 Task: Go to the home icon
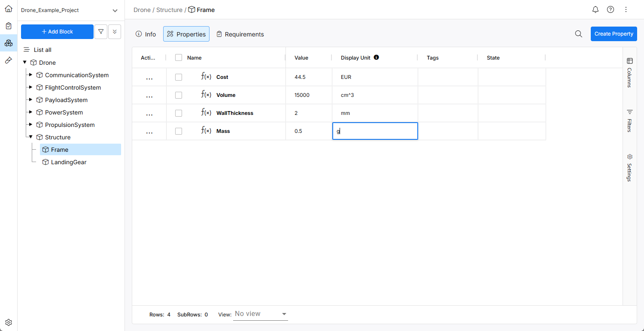[9, 9]
